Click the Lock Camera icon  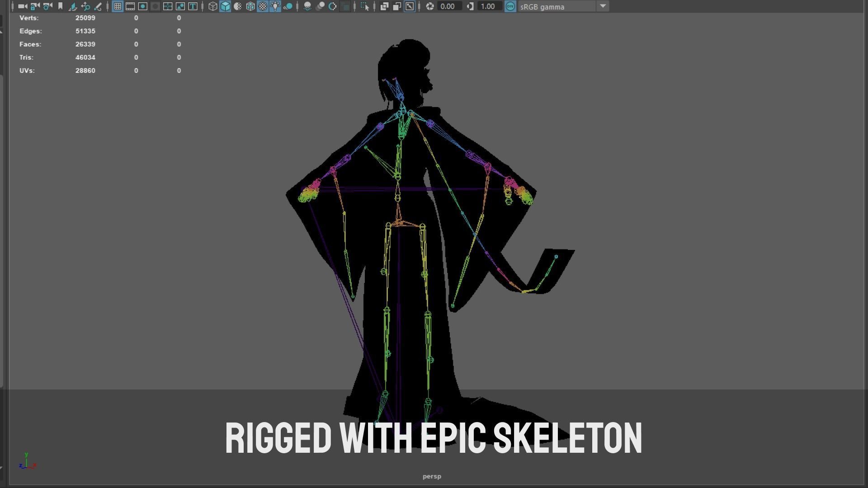(35, 6)
